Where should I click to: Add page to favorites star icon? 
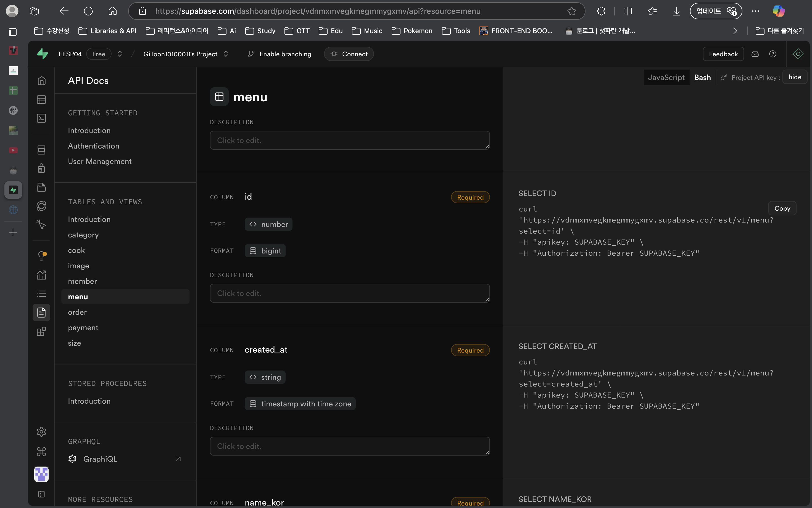pyautogui.click(x=571, y=11)
